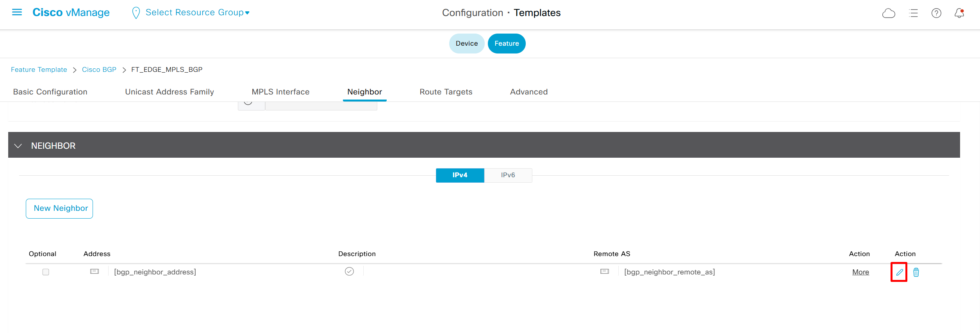Go to the Route Targets tab
980x333 pixels.
446,92
